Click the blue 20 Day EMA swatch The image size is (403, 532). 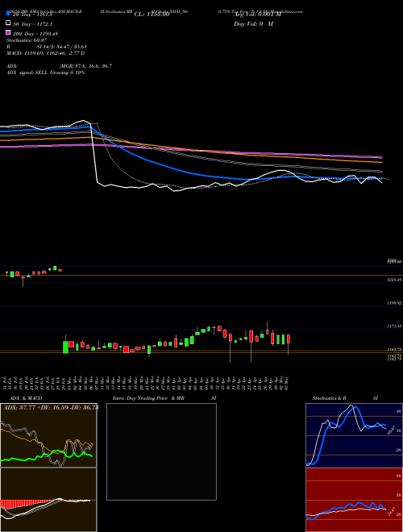(8, 13)
